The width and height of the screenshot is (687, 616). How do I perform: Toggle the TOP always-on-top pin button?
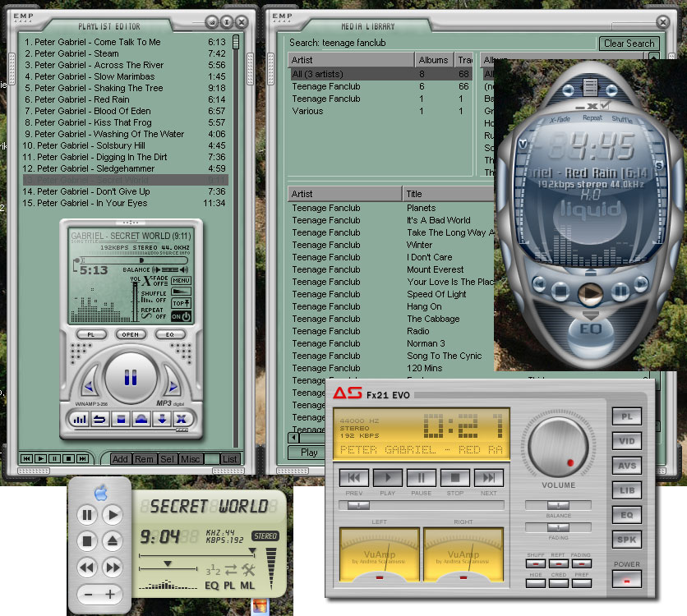pos(181,303)
